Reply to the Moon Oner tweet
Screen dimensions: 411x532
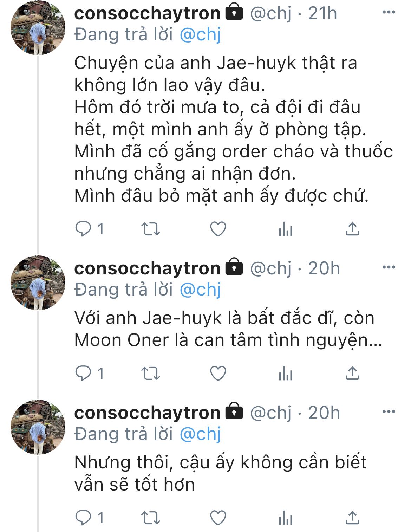[84, 373]
